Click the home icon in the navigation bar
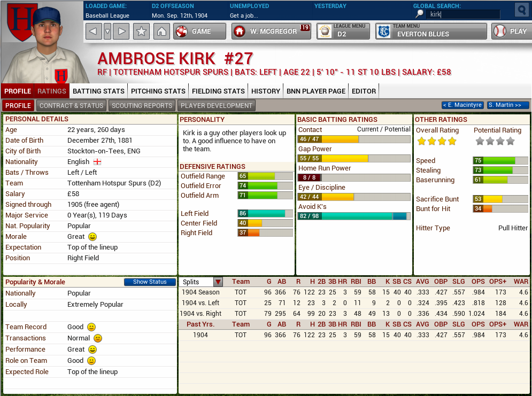532x396 pixels. pyautogui.click(x=163, y=32)
